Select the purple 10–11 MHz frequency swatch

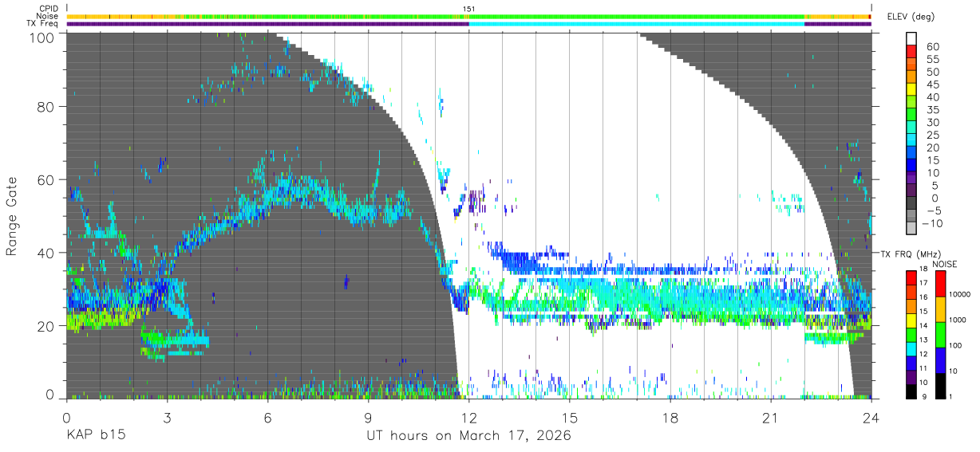tap(912, 378)
